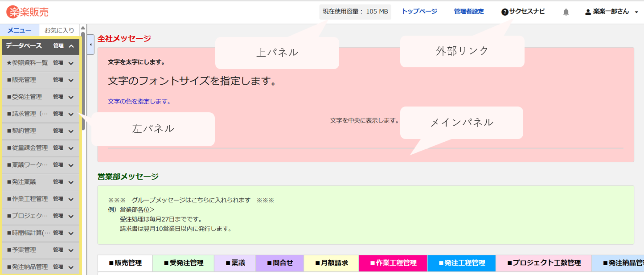Click the データベース header label

click(24, 46)
